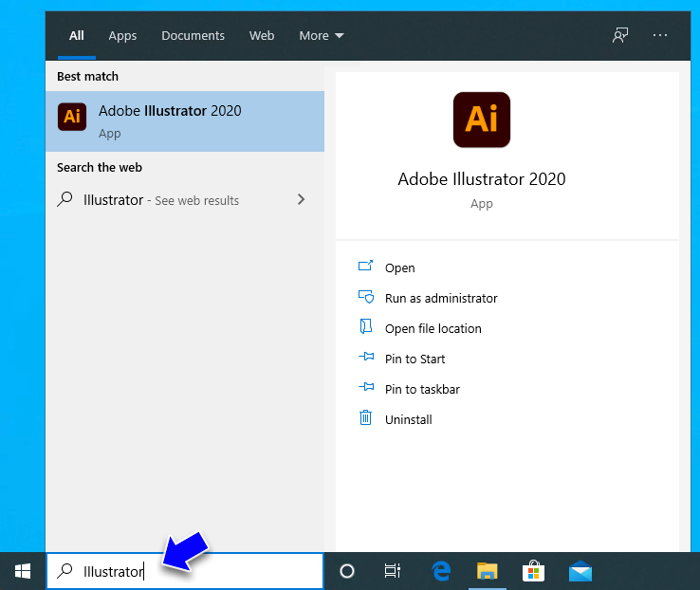This screenshot has width=700, height=590.
Task: Click the Best match heading
Action: 87,76
